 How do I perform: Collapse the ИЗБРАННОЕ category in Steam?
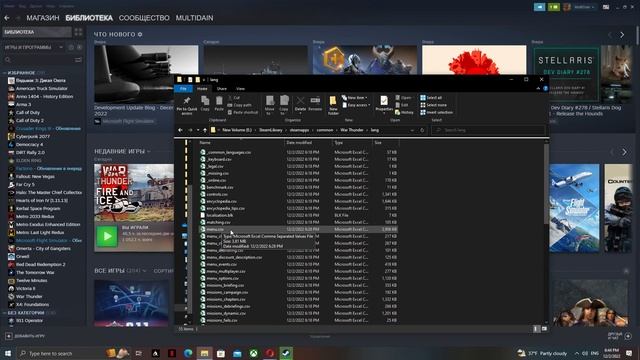pos(4,73)
